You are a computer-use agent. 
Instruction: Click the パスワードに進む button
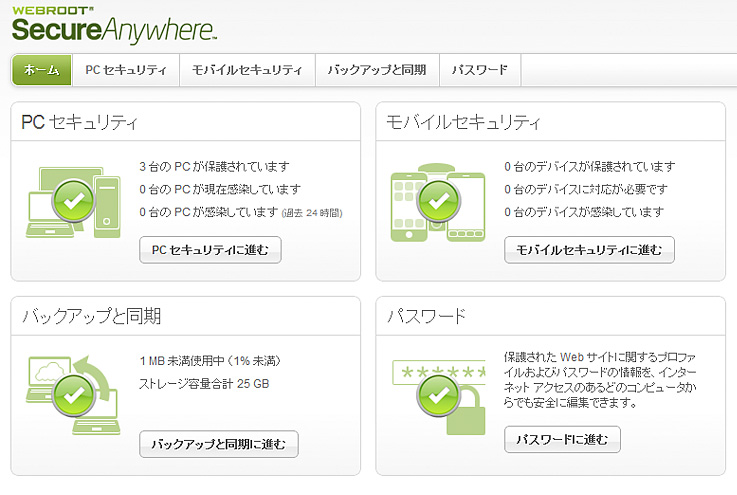(562, 440)
